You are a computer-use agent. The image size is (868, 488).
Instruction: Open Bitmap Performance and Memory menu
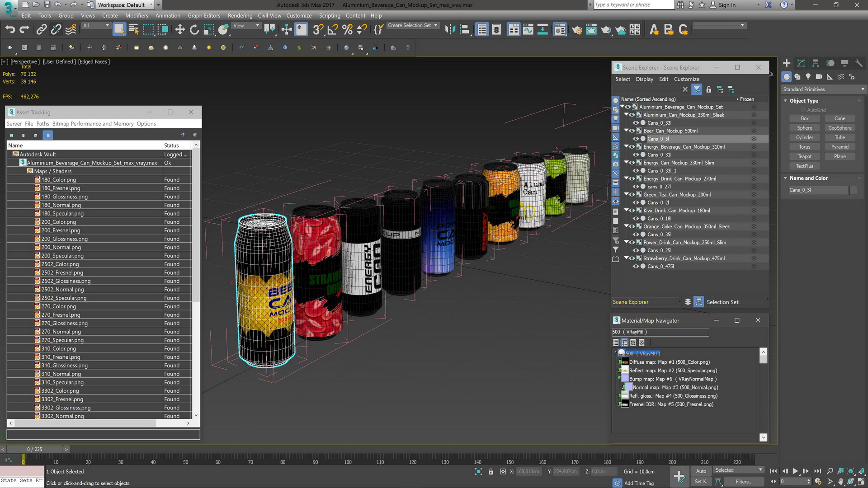(x=93, y=124)
